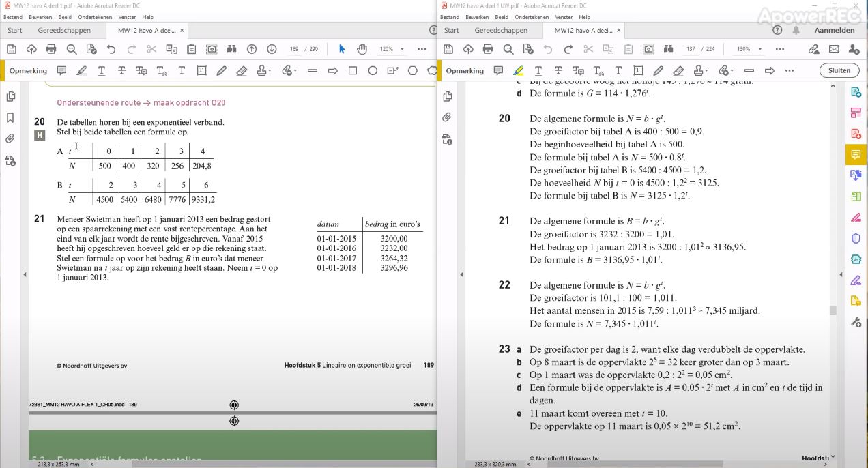Select the pencil drawing tool in left window
The width and height of the screenshot is (868, 468).
click(221, 70)
